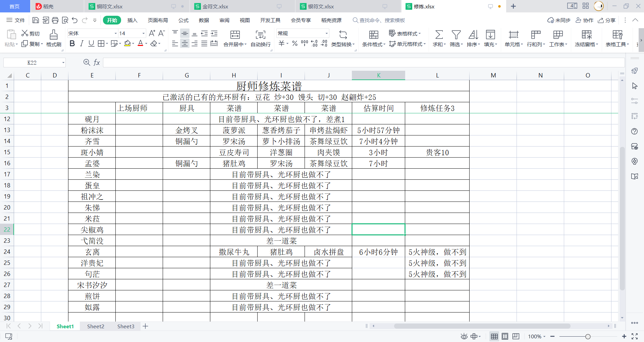This screenshot has width=644, height=342.
Task: Click the Filter (筛选) funnel icon
Action: (456, 35)
